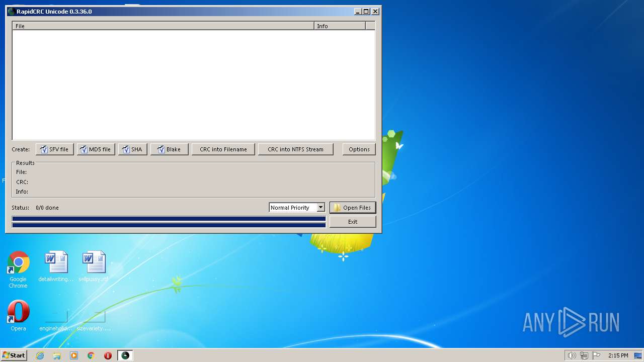The width and height of the screenshot is (644, 362).
Task: Expand the Normal Priority dropdown
Action: click(x=320, y=208)
